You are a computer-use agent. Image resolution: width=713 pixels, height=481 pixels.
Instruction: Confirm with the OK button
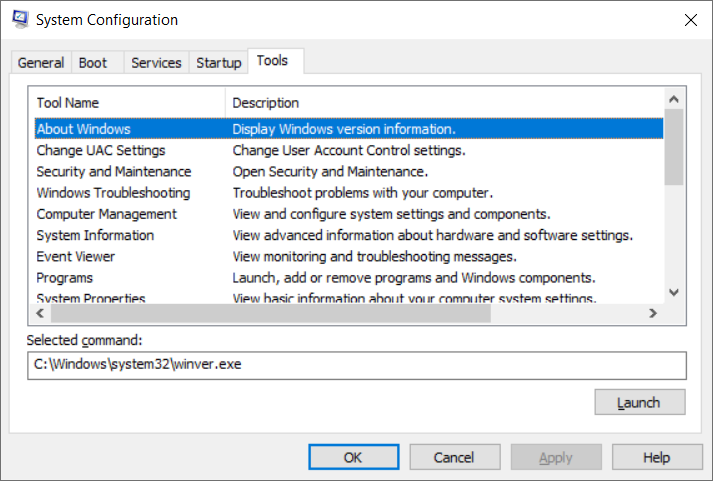coord(354,457)
